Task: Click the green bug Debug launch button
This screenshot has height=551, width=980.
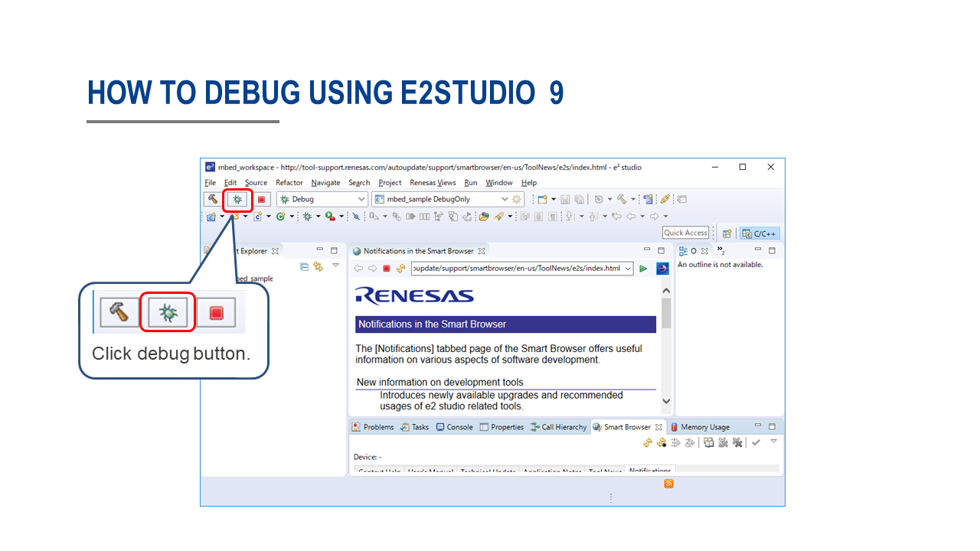Action: coord(237,199)
